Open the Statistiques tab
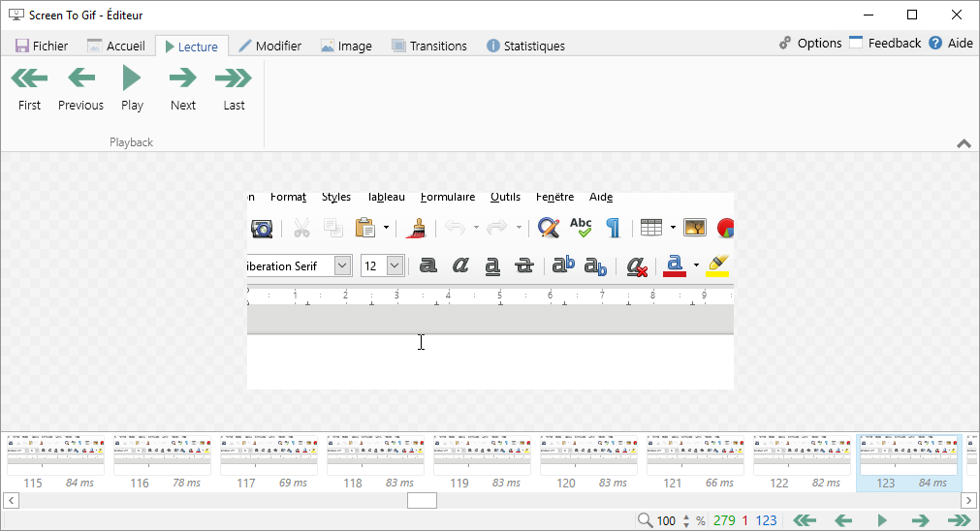The image size is (980, 531). pos(525,46)
